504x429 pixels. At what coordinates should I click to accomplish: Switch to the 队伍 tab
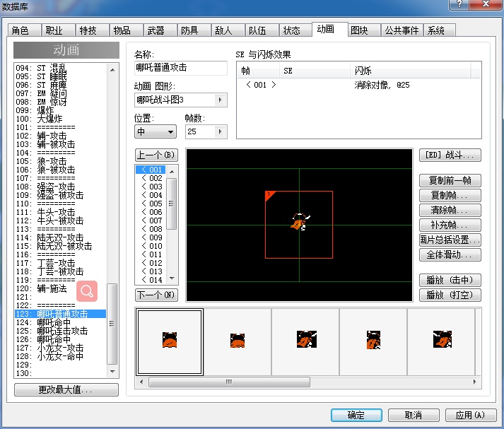click(262, 30)
